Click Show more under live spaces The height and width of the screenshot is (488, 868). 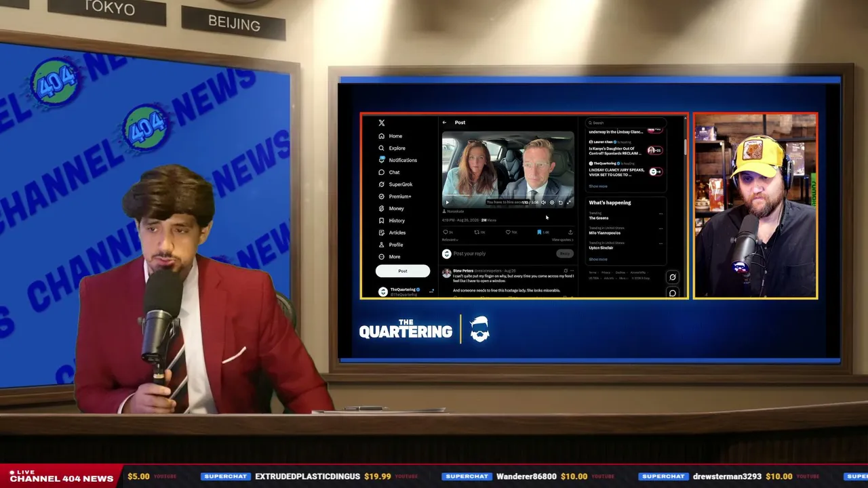point(598,186)
